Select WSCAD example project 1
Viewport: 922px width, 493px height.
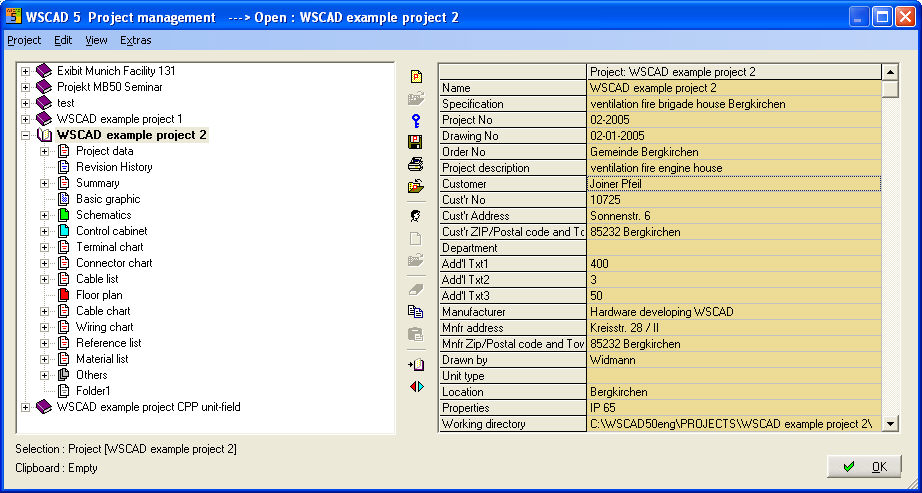tap(119, 119)
